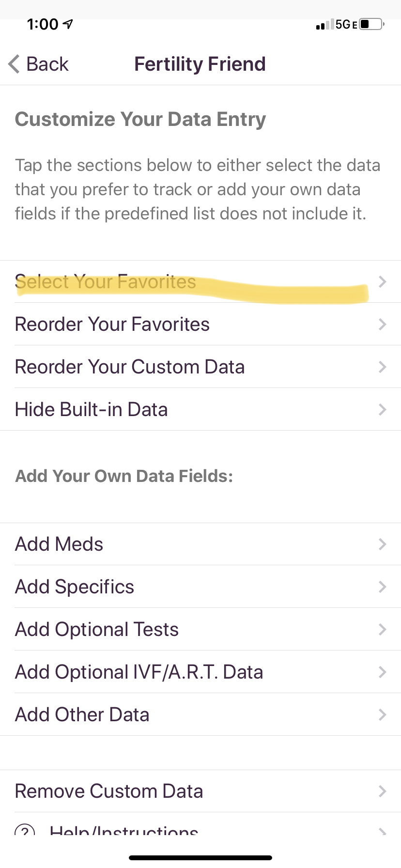The height and width of the screenshot is (868, 401).
Task: Select Add Optional Tests
Action: [x=97, y=630]
